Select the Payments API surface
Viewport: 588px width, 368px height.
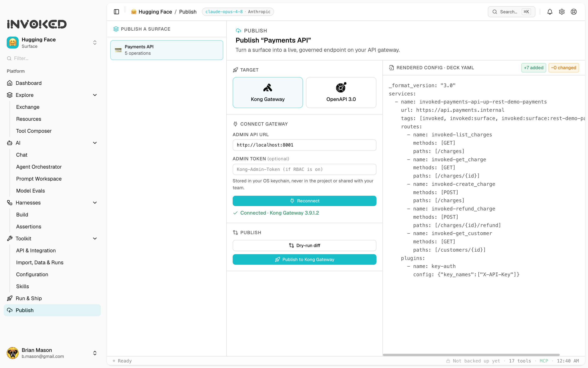tap(167, 50)
